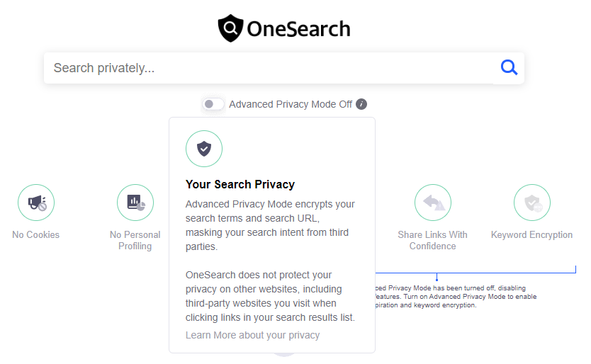Open Learn More about your privacy link

252,335
